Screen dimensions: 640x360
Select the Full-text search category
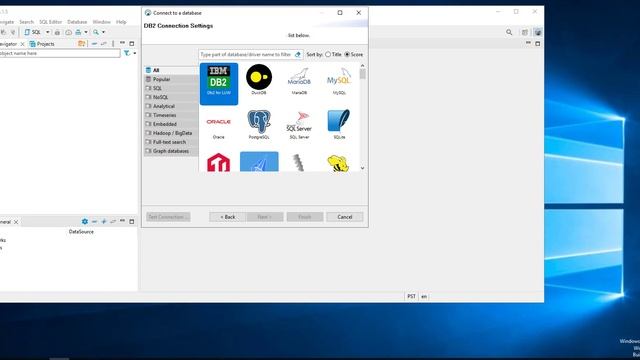[x=171, y=142]
